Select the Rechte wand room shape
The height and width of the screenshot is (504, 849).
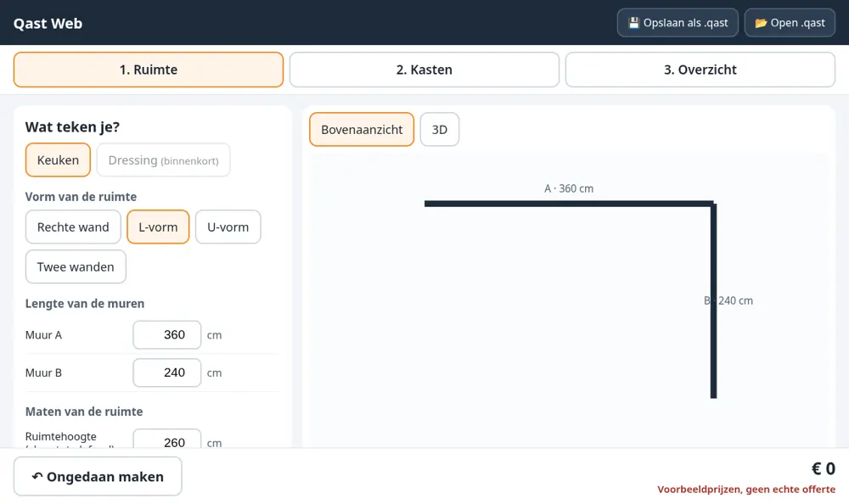click(73, 227)
